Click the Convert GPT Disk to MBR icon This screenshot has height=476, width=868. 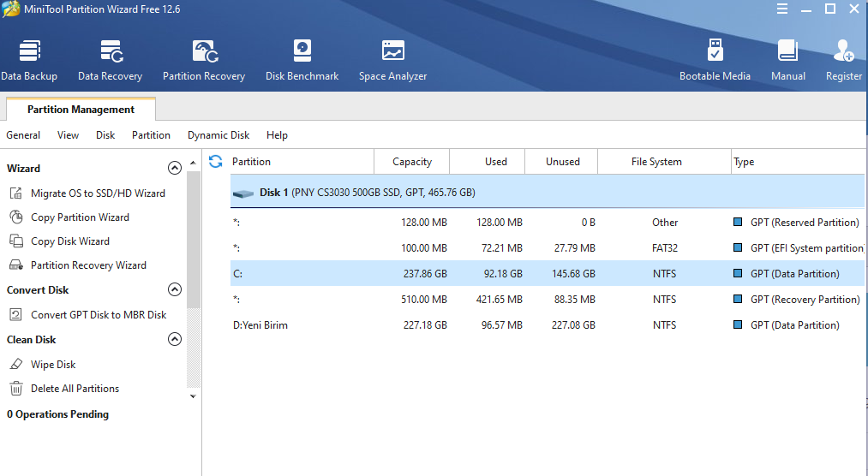tap(16, 314)
